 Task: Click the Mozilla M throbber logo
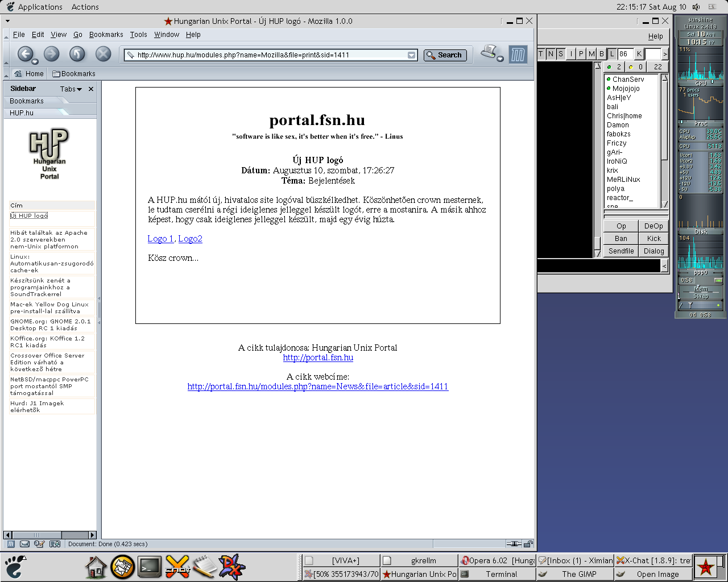pyautogui.click(x=518, y=55)
